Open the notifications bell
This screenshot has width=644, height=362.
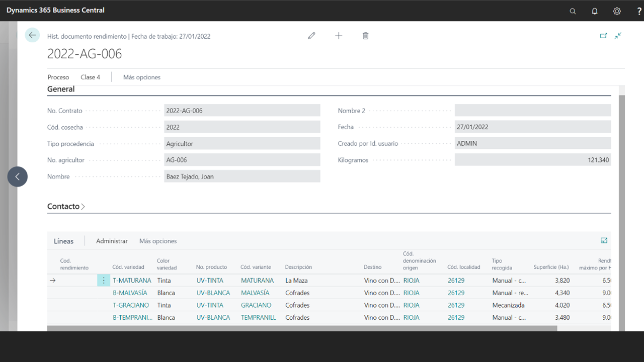595,11
